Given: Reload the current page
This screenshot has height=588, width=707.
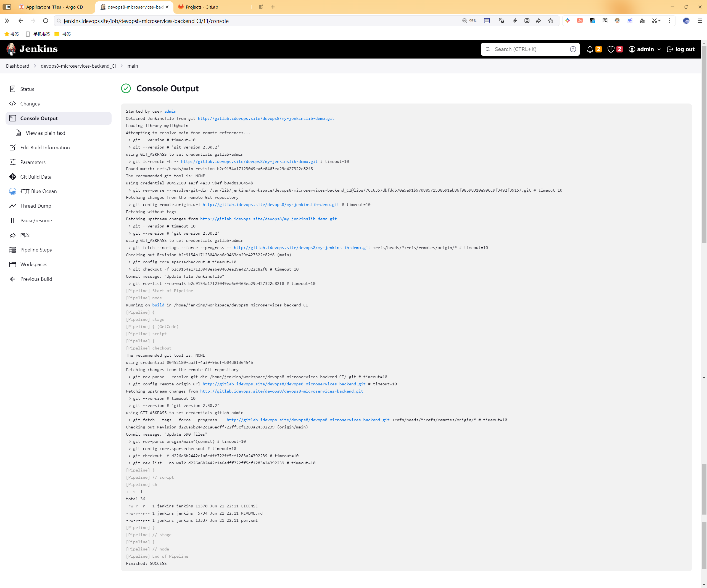Looking at the screenshot, I should pos(46,21).
